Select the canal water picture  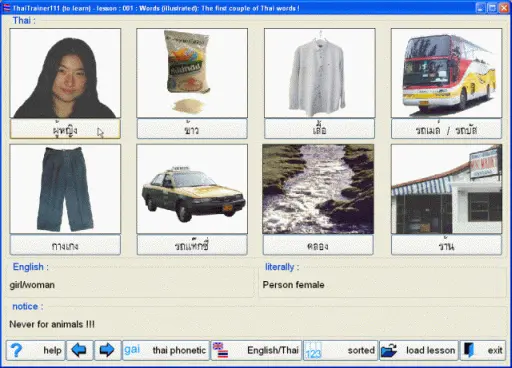coord(318,189)
